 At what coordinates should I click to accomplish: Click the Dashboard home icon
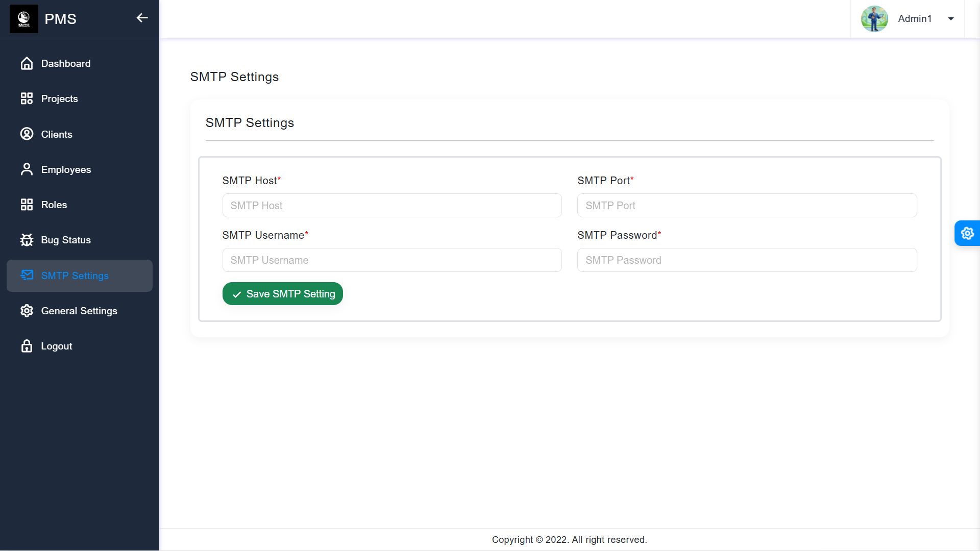27,63
